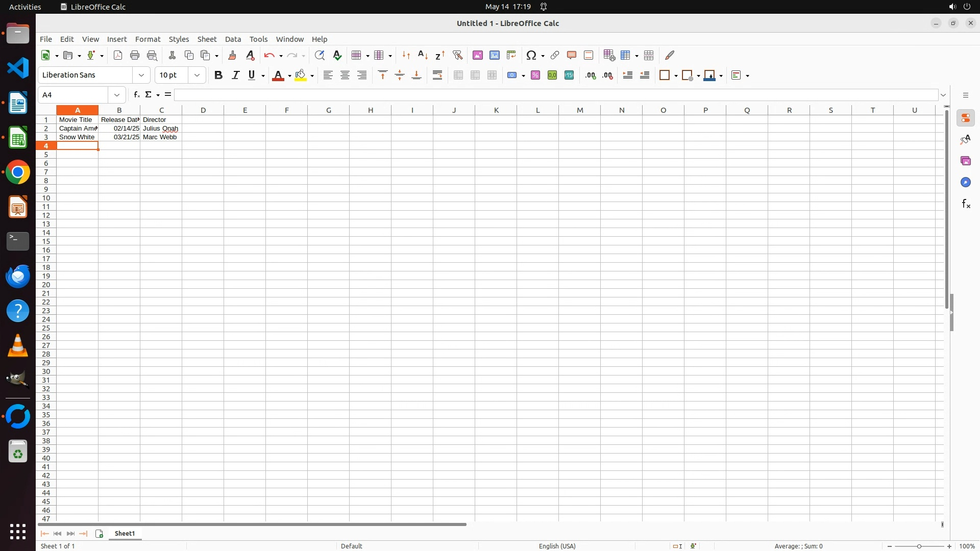This screenshot has width=980, height=551.
Task: Click the Merge and Center Cells icon
Action: tap(458, 76)
